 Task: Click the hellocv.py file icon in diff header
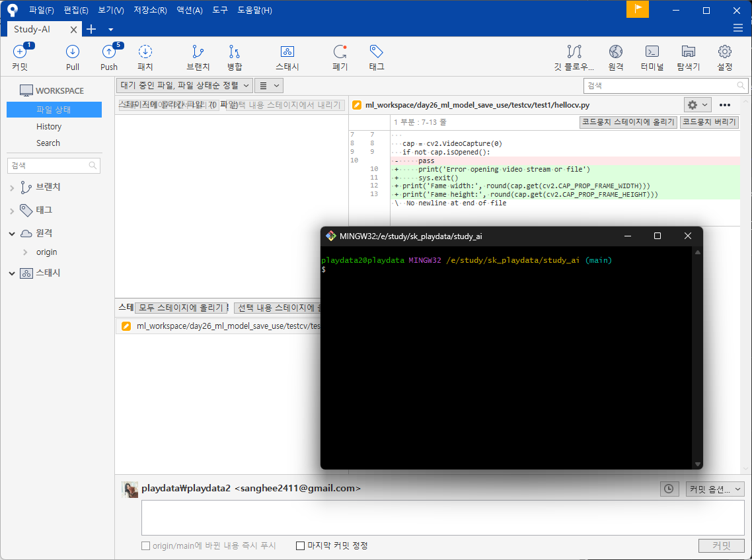tap(357, 105)
